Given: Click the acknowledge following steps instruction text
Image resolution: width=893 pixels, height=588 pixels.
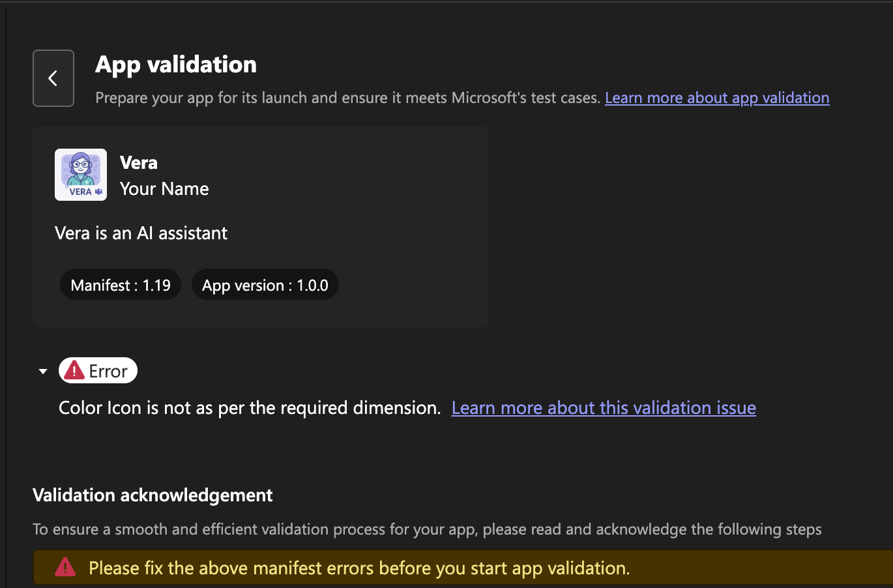Looking at the screenshot, I should tap(427, 529).
